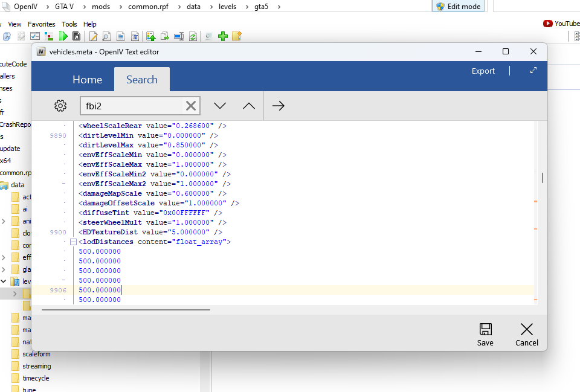Click OpenIV in the breadcrumb path

(25, 7)
